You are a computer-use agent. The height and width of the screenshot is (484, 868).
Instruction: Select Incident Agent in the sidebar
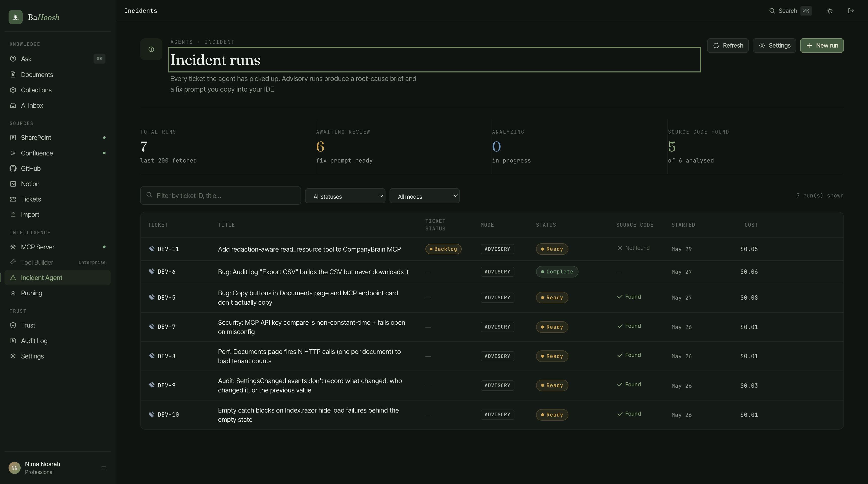pos(57,277)
